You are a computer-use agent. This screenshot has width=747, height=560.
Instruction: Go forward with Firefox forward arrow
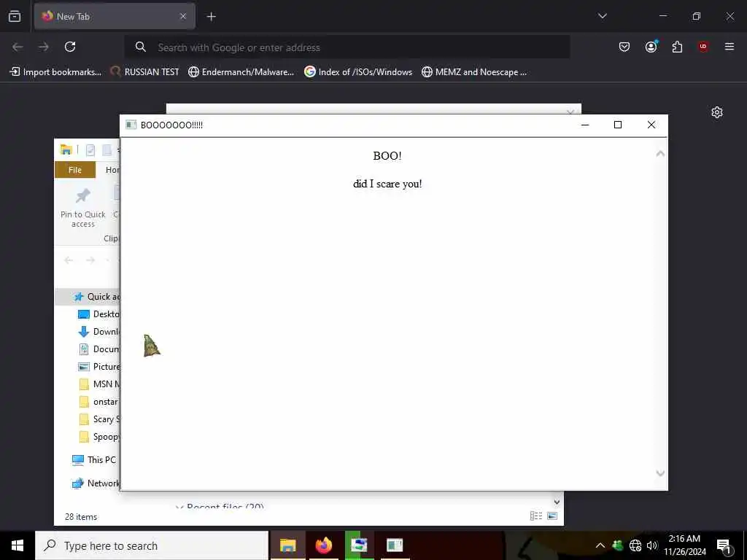[44, 47]
